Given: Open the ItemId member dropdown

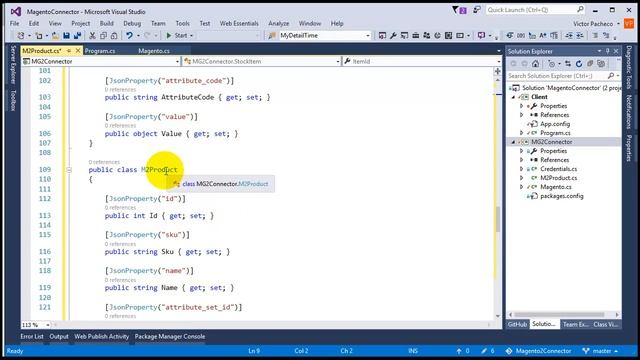Looking at the screenshot, I should 499,61.
